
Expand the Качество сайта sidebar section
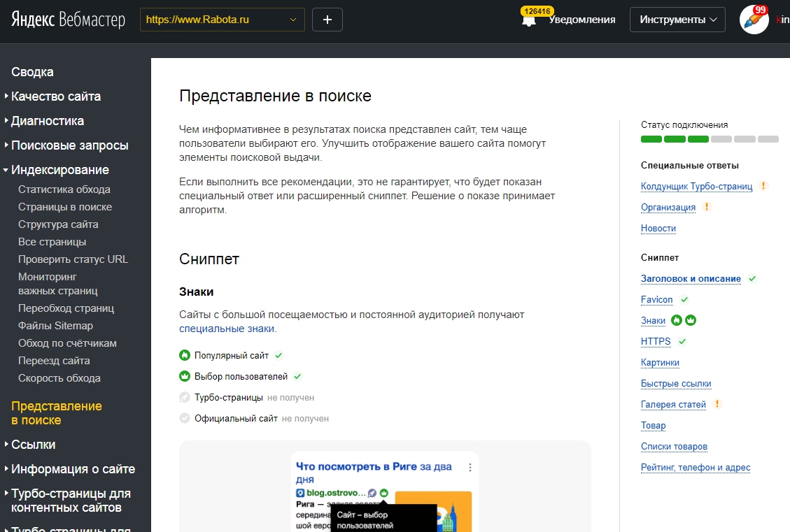(56, 96)
